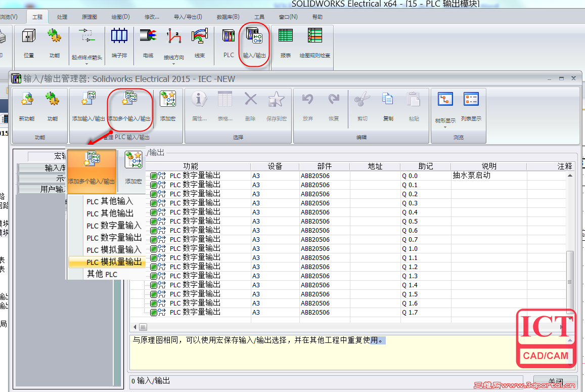The width and height of the screenshot is (585, 392).
Task: Open the 导入/导出(I) ribbon tab
Action: (x=188, y=17)
